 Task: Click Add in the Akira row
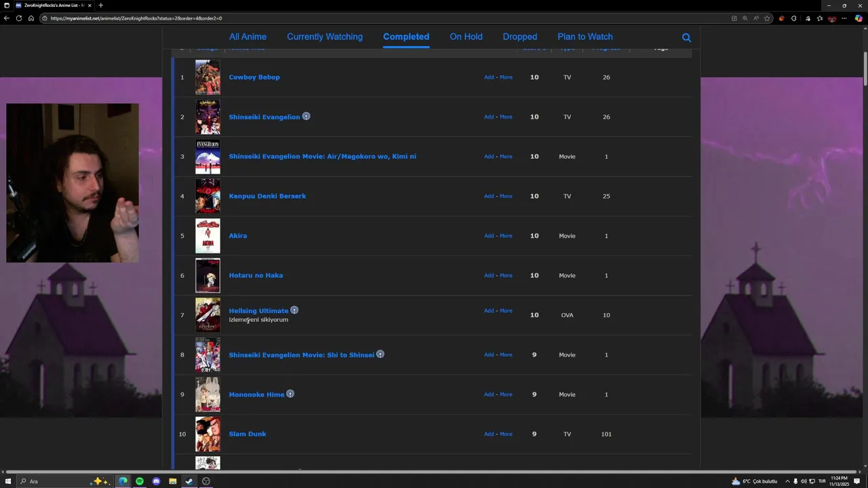click(x=489, y=236)
